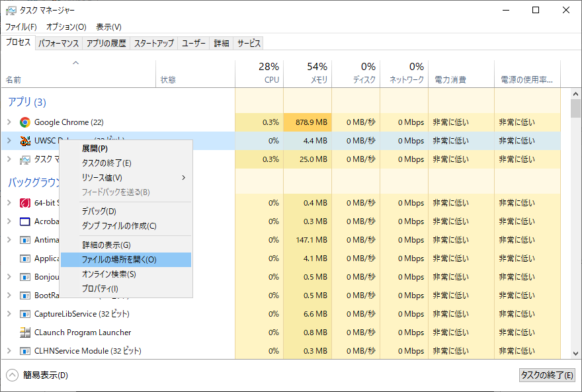
Task: Click the simple view circle arrow icon
Action: coord(12,375)
